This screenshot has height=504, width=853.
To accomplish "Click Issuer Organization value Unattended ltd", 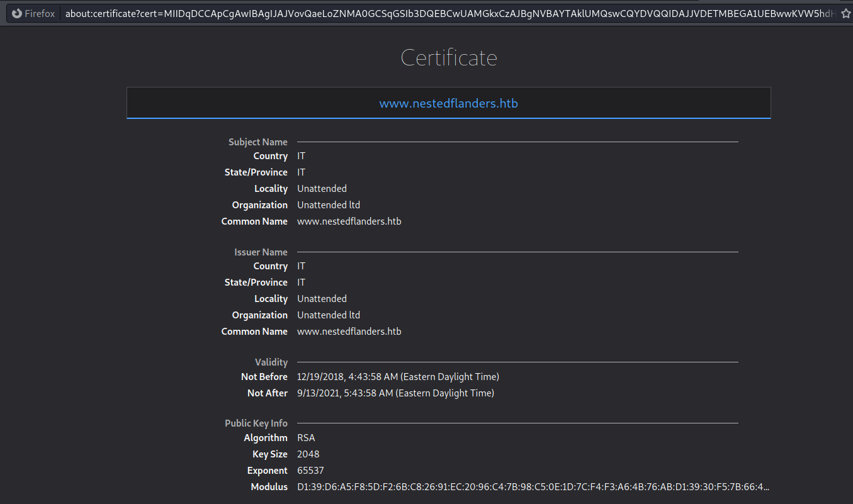I will point(329,315).
